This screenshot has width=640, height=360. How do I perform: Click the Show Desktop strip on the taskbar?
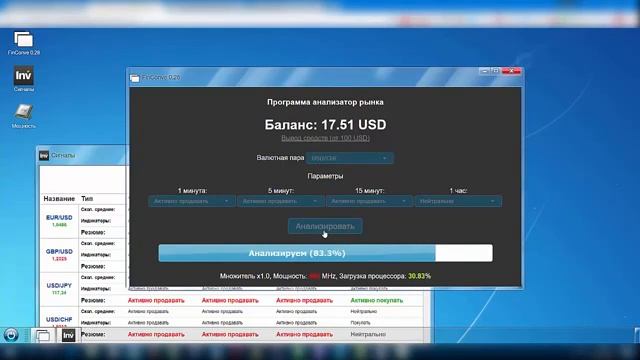pos(637,335)
